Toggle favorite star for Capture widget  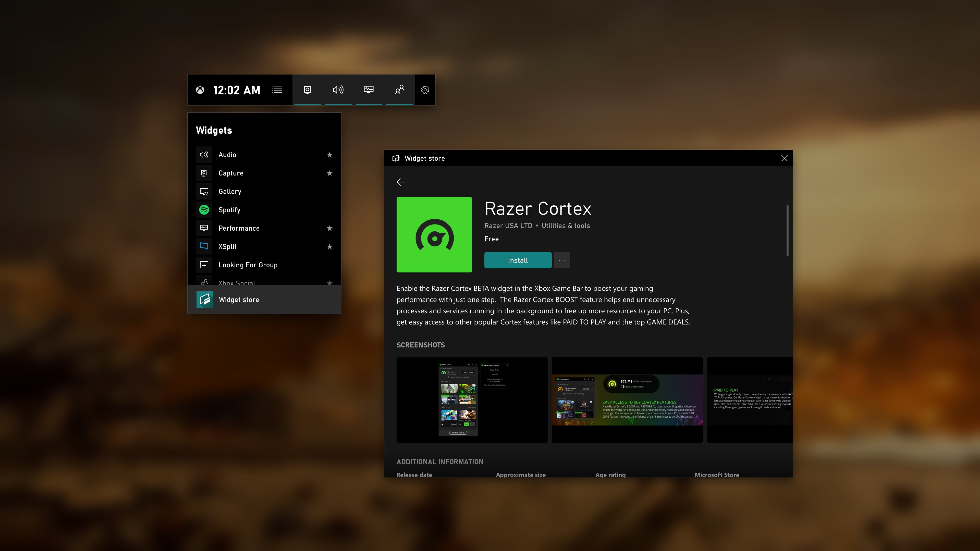(329, 173)
